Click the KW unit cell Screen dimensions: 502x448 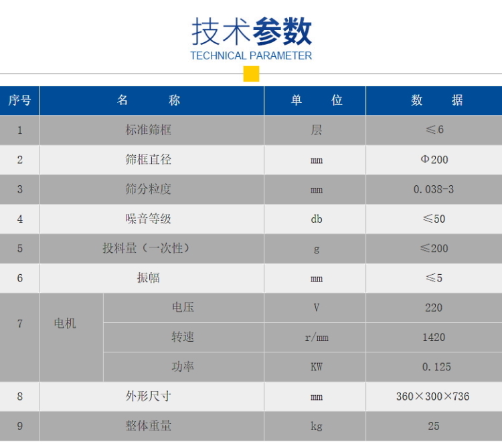pos(316,366)
